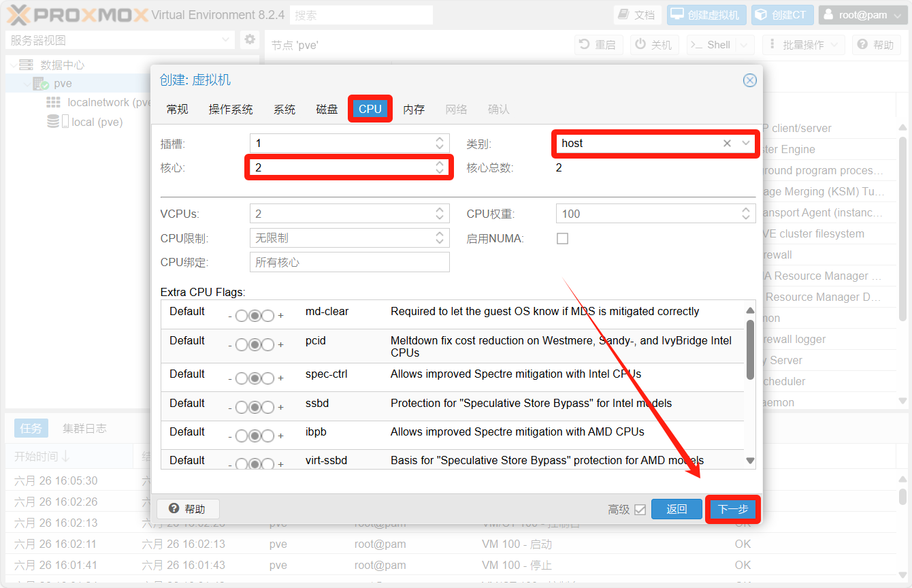The height and width of the screenshot is (588, 912).
Task: Click the server view settings gear icon
Action: pyautogui.click(x=250, y=40)
